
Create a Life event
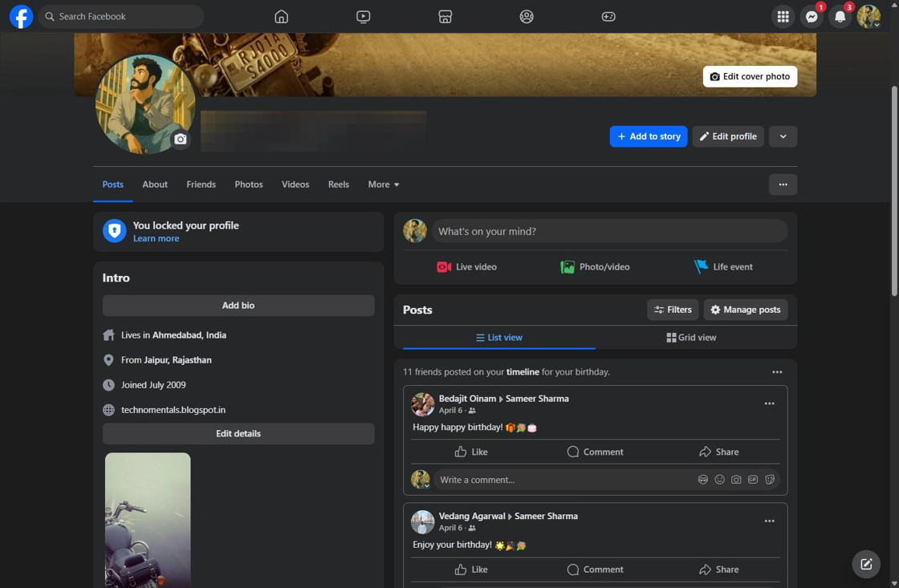pyautogui.click(x=723, y=267)
